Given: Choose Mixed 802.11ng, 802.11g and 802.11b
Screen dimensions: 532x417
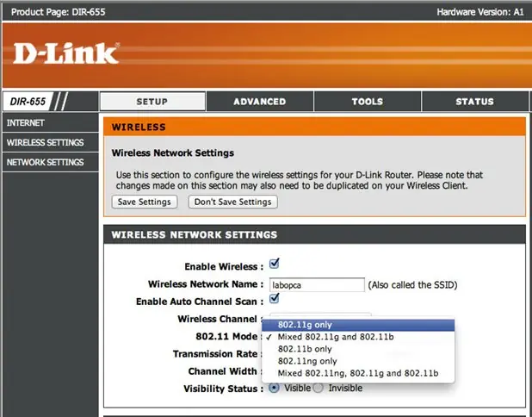Looking at the screenshot, I should [358, 373].
